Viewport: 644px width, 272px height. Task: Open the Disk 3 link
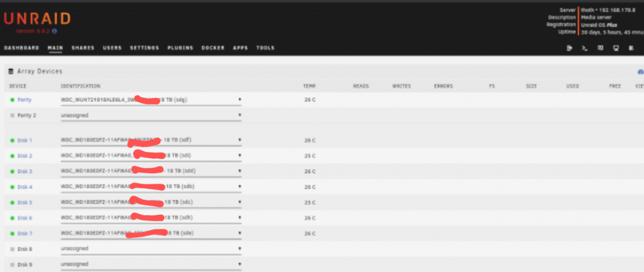pyautogui.click(x=24, y=171)
